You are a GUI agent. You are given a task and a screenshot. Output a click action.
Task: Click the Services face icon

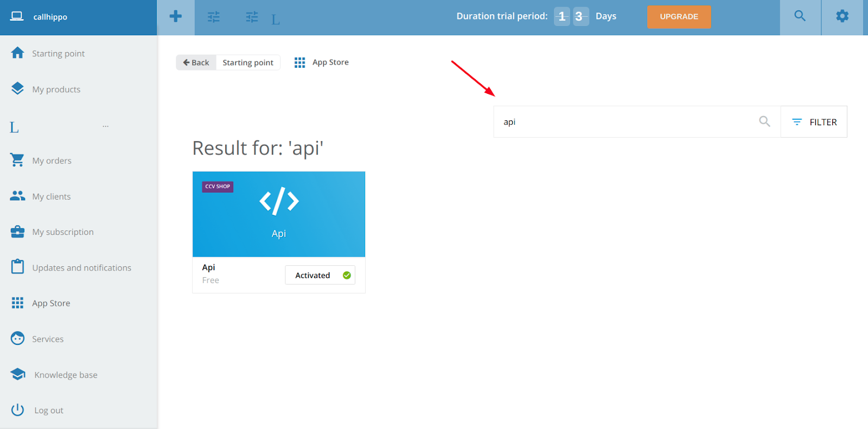17,338
